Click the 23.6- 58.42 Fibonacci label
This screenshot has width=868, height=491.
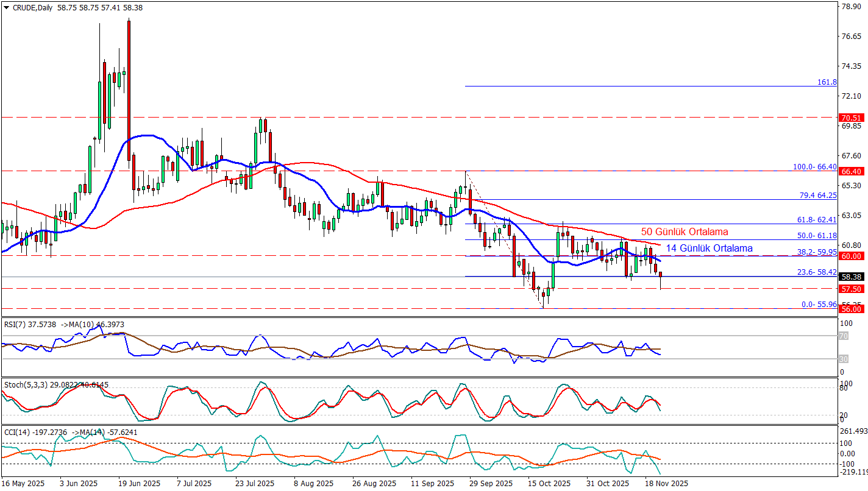pyautogui.click(x=817, y=272)
